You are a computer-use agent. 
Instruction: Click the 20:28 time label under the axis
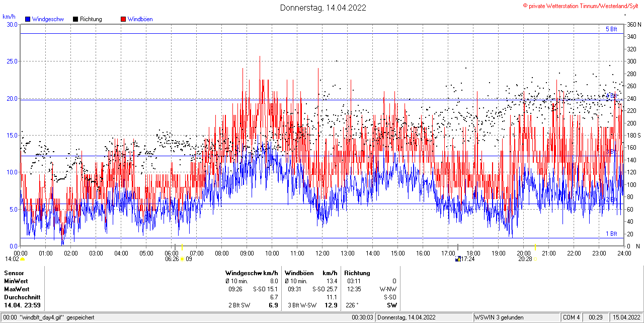[525, 259]
